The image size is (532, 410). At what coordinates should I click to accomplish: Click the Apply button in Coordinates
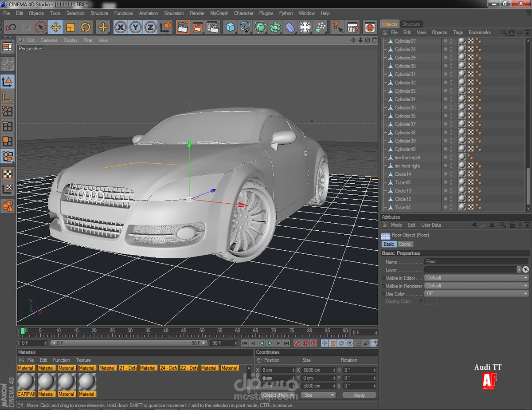coord(359,395)
